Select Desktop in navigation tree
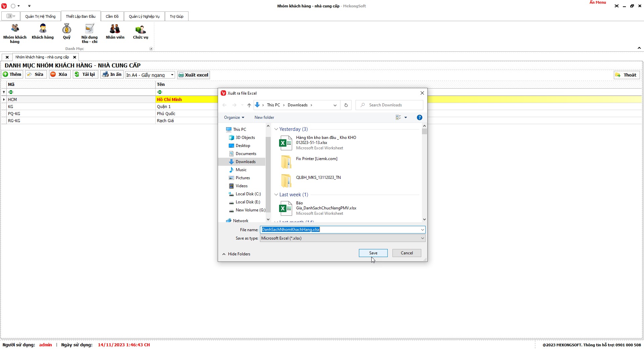Image resolution: width=644 pixels, height=349 pixels. (x=243, y=146)
